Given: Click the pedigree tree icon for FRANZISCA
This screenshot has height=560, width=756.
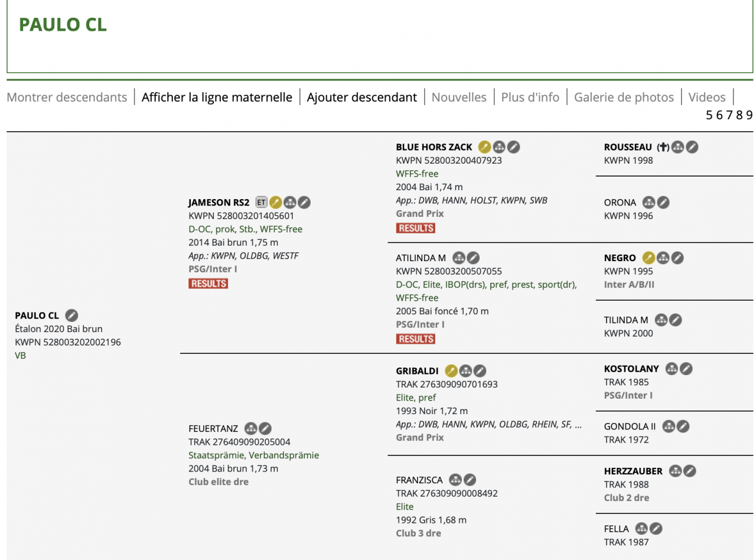Looking at the screenshot, I should click(455, 480).
